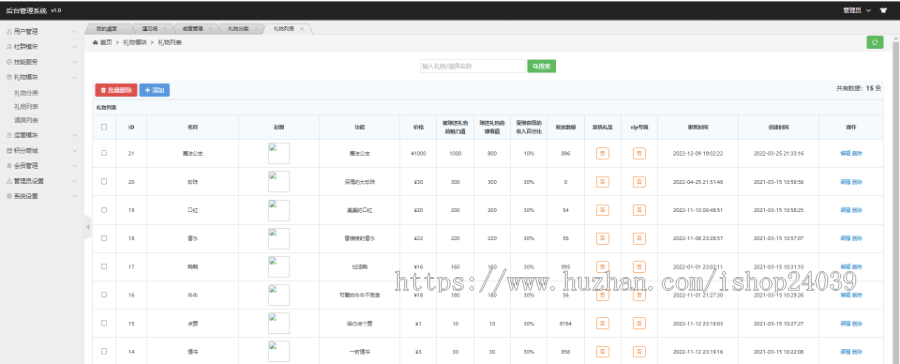The width and height of the screenshot is (900, 364).
Task: Click the 2022-12-09 19:02:22 timestamp cell
Action: 698,154
